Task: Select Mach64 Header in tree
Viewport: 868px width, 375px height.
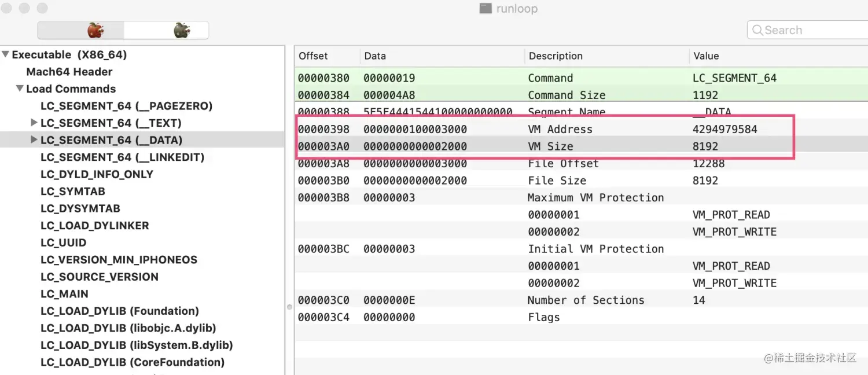Action: coord(69,72)
